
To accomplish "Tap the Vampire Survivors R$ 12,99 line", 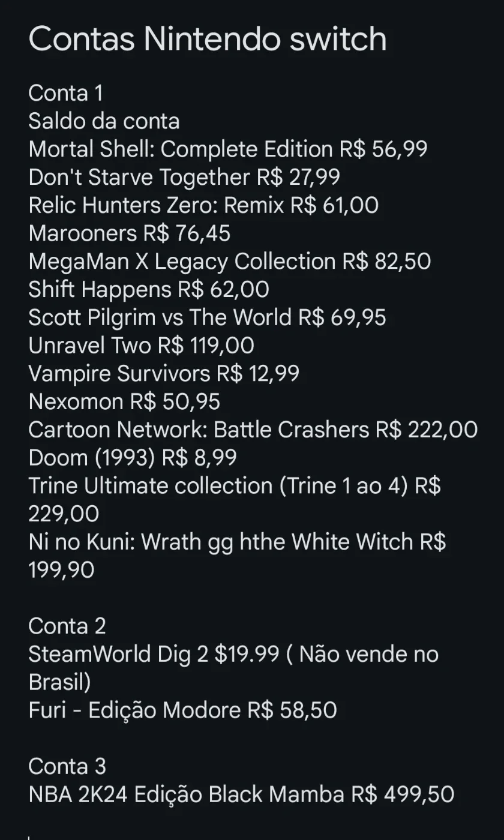I will point(164,374).
